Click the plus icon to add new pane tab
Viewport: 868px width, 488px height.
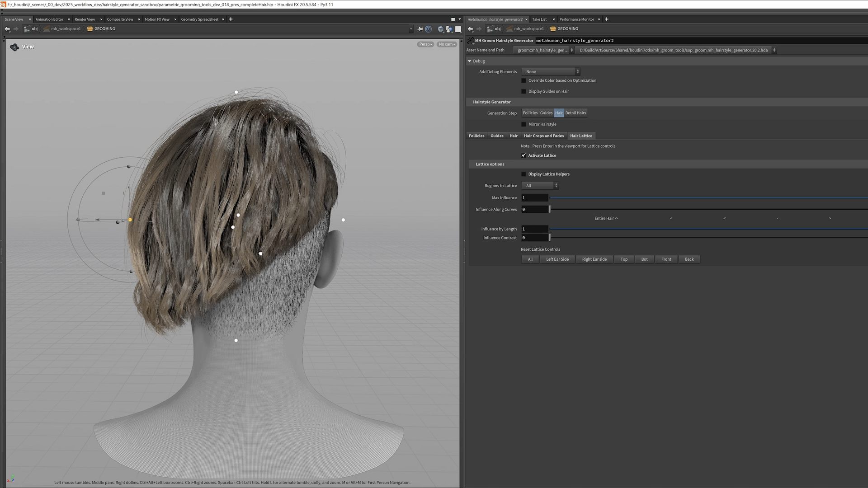coord(606,19)
